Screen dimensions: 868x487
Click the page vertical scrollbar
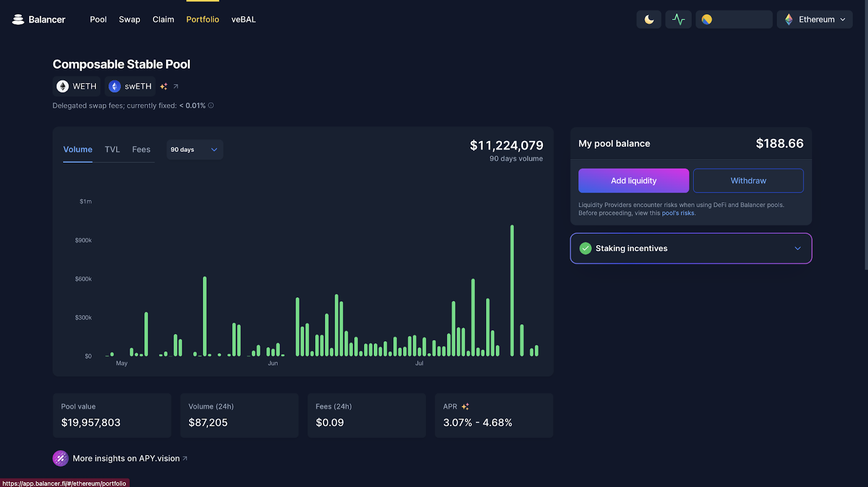[x=866, y=136]
